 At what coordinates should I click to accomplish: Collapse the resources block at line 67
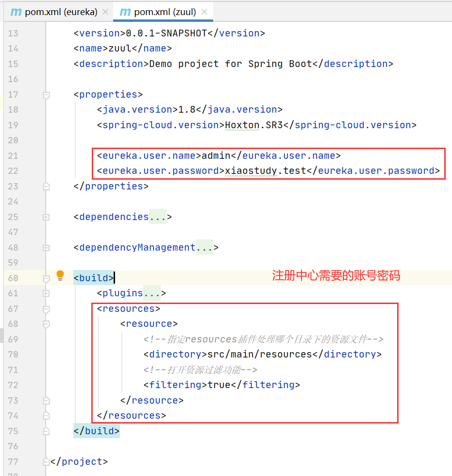(46, 309)
